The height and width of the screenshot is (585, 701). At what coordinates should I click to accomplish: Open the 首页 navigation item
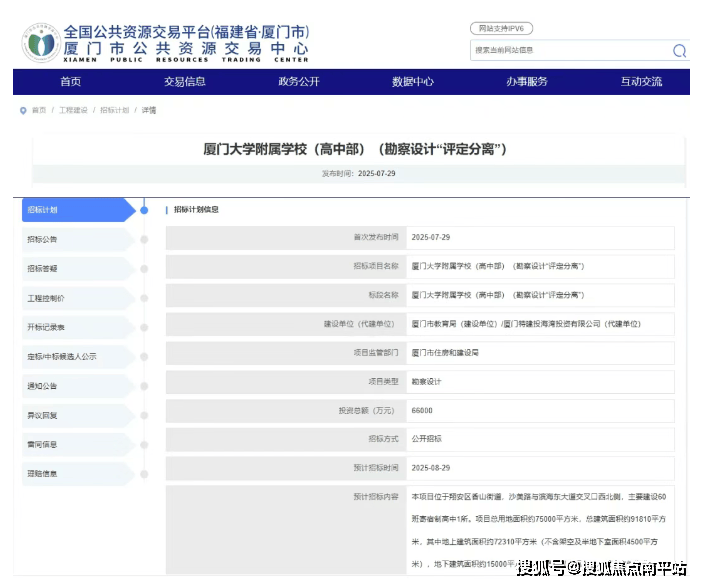(70, 82)
